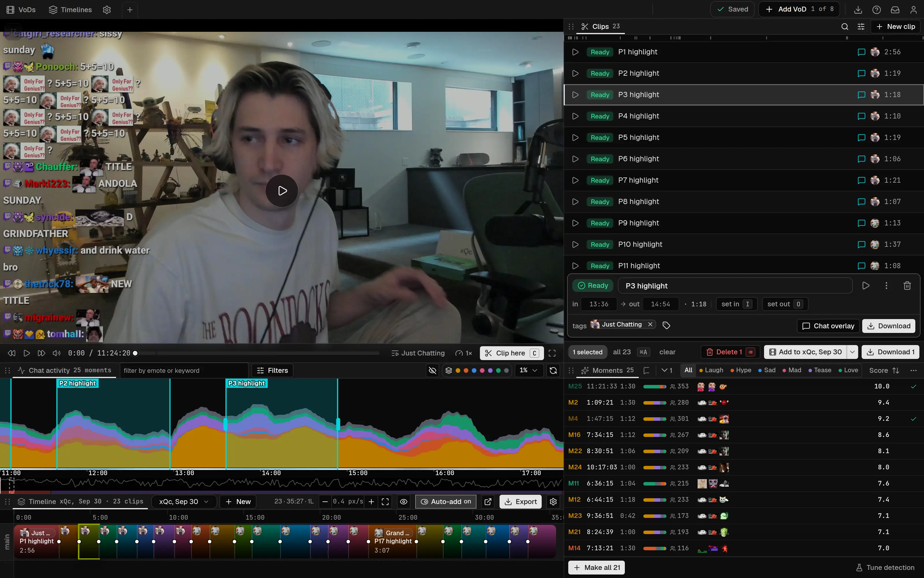Switch to Timelines tab

[x=70, y=10]
